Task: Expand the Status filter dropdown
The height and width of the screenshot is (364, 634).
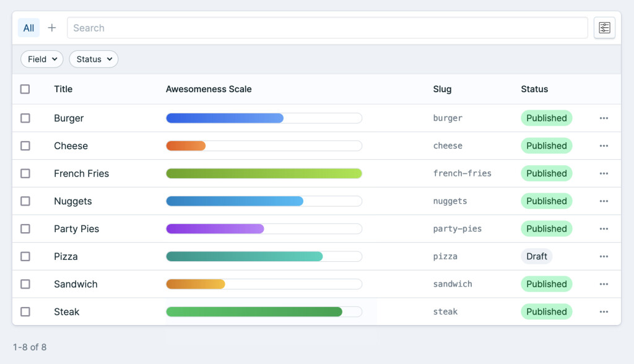Action: (x=93, y=59)
